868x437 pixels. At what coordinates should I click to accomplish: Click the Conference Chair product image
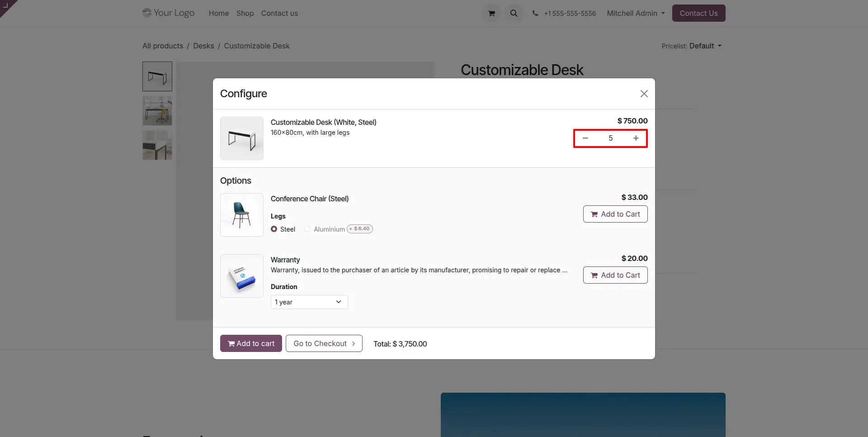(x=242, y=215)
